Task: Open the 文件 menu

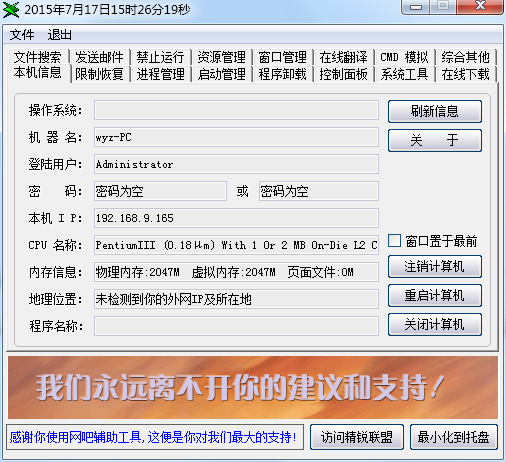Action: pyautogui.click(x=22, y=35)
